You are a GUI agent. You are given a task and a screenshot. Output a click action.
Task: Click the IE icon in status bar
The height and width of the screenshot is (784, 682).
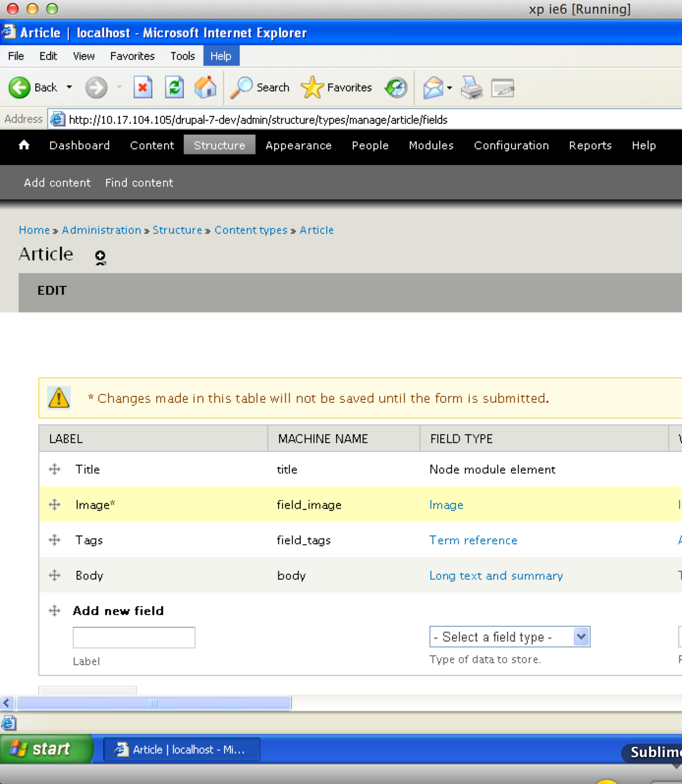[x=8, y=723]
